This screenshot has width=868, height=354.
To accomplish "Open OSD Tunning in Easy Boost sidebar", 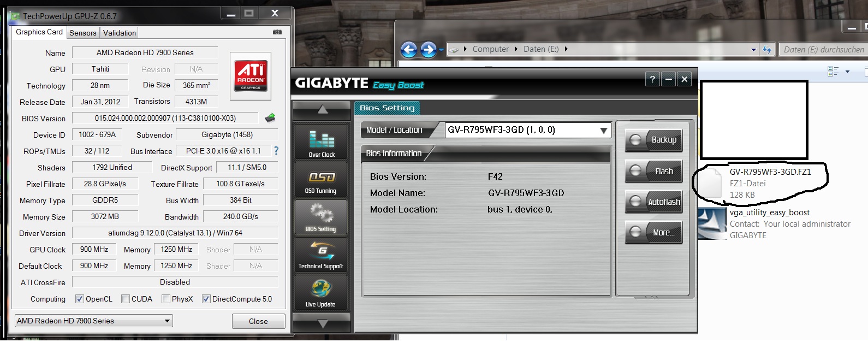I will 322,180.
